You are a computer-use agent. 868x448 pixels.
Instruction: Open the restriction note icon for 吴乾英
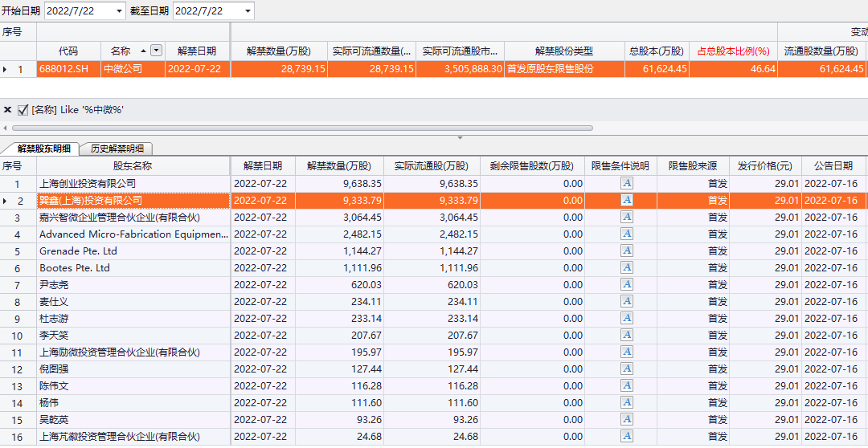(627, 420)
